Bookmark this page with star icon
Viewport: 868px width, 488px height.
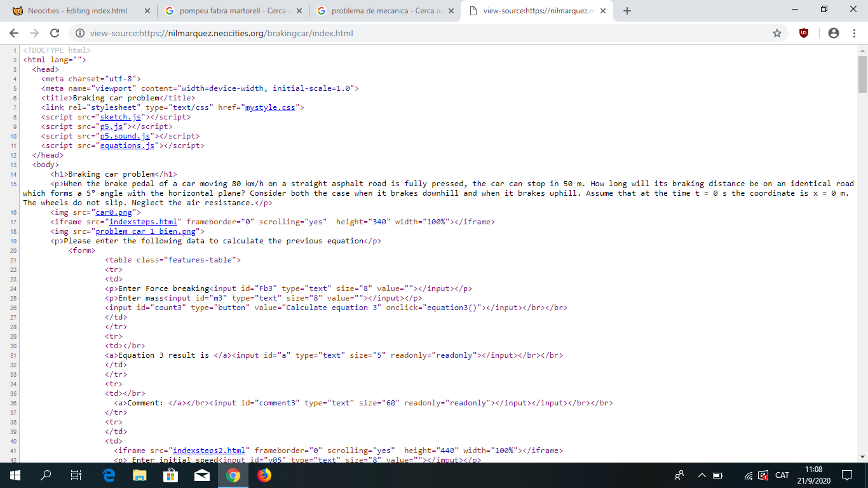pos(776,33)
